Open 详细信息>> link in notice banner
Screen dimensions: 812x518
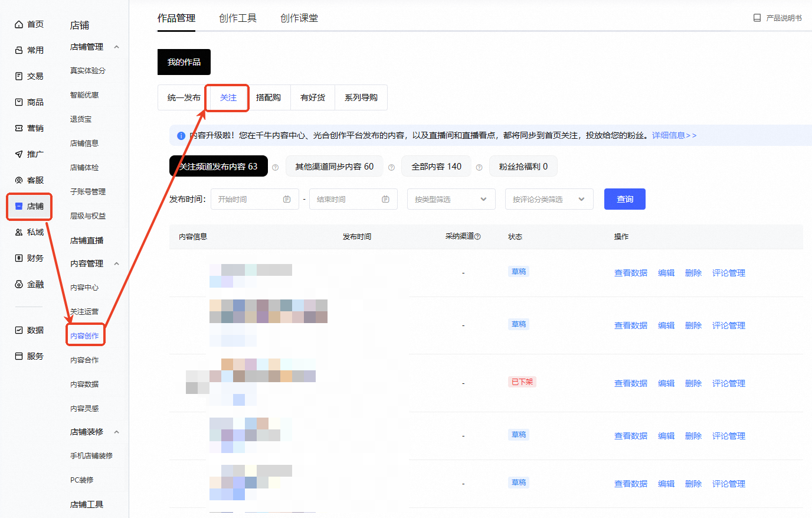(674, 135)
